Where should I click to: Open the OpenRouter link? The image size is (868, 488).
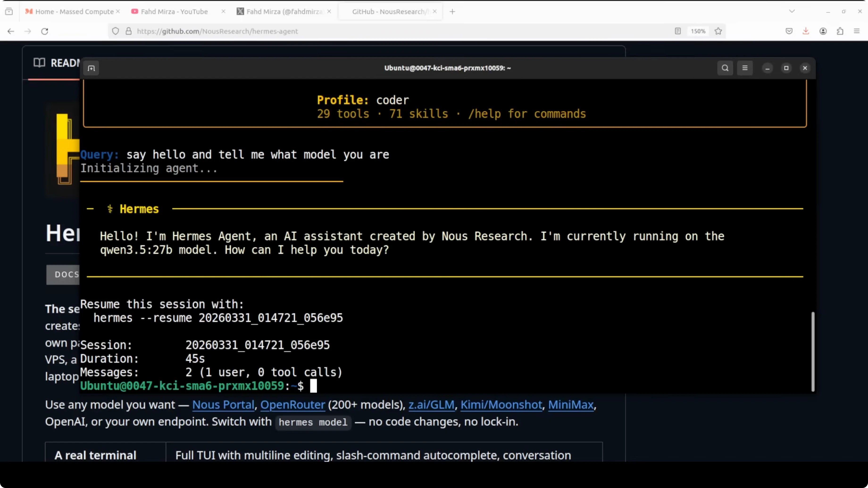pos(292,405)
